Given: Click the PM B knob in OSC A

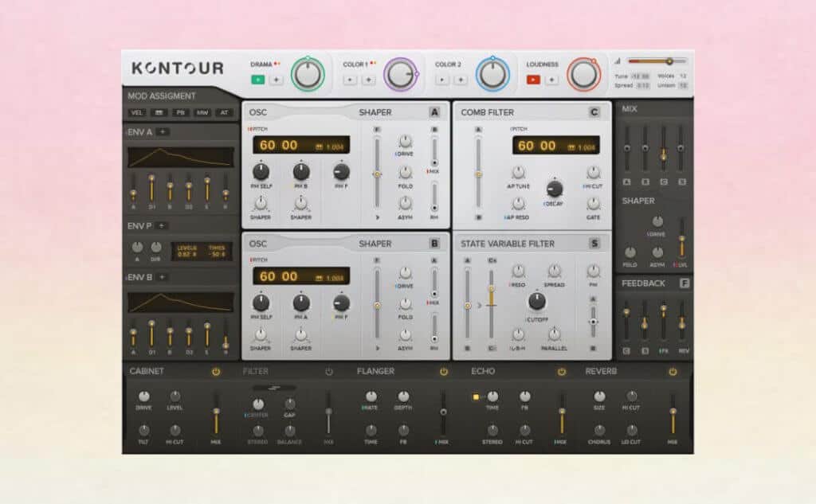Looking at the screenshot, I should coord(300,171).
